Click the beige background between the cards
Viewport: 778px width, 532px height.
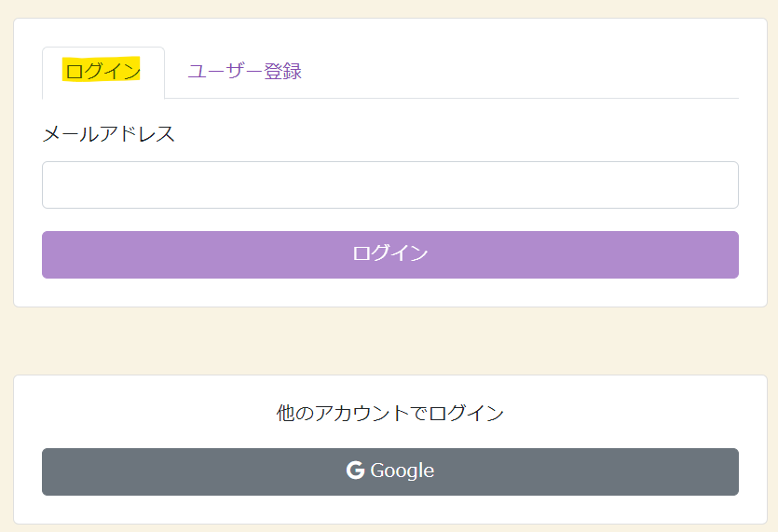click(390, 341)
